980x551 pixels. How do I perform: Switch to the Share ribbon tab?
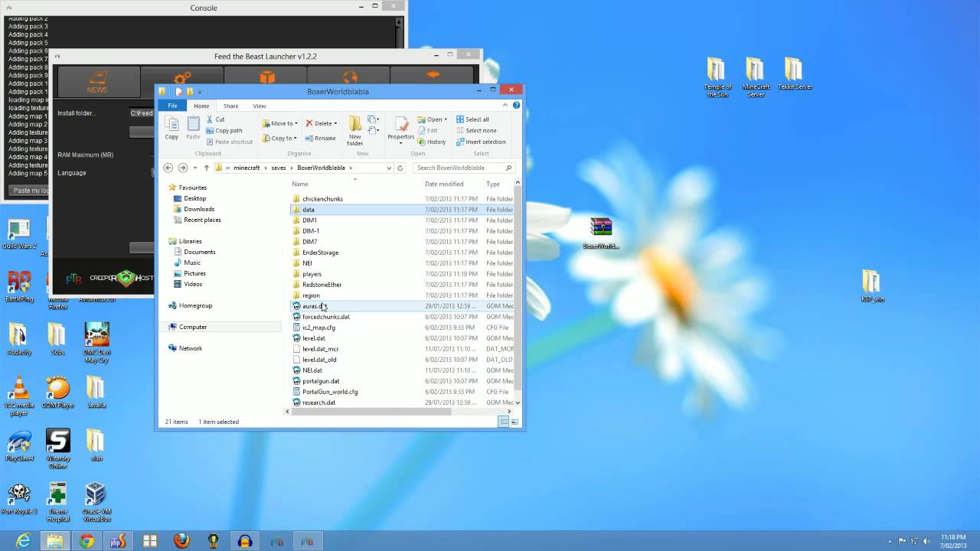point(230,106)
